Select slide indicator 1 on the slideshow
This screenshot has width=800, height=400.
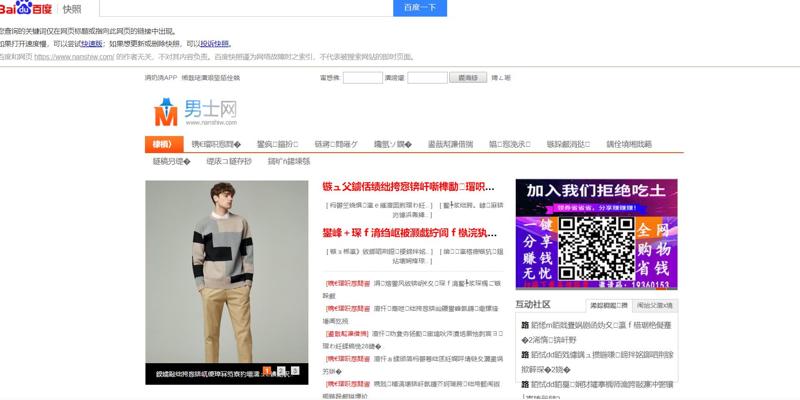(x=266, y=370)
